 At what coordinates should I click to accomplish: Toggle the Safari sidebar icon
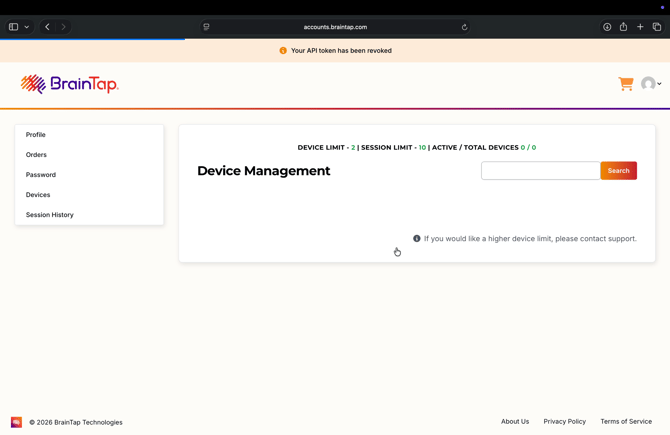14,27
